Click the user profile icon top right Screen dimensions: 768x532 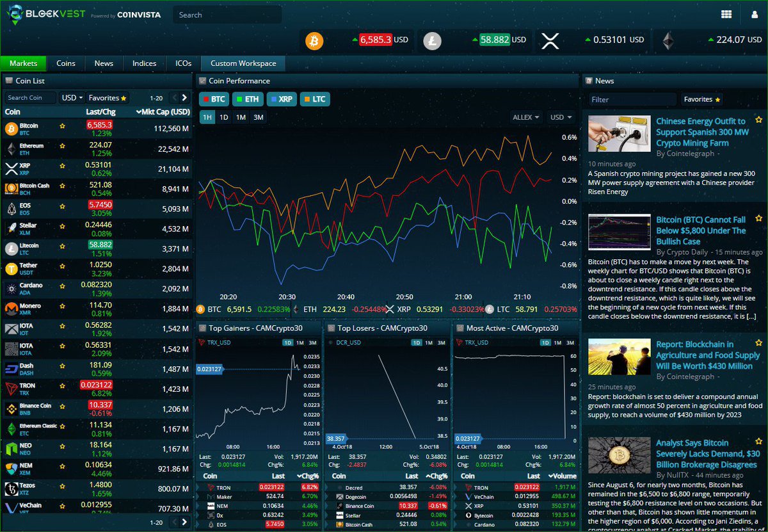coord(755,13)
